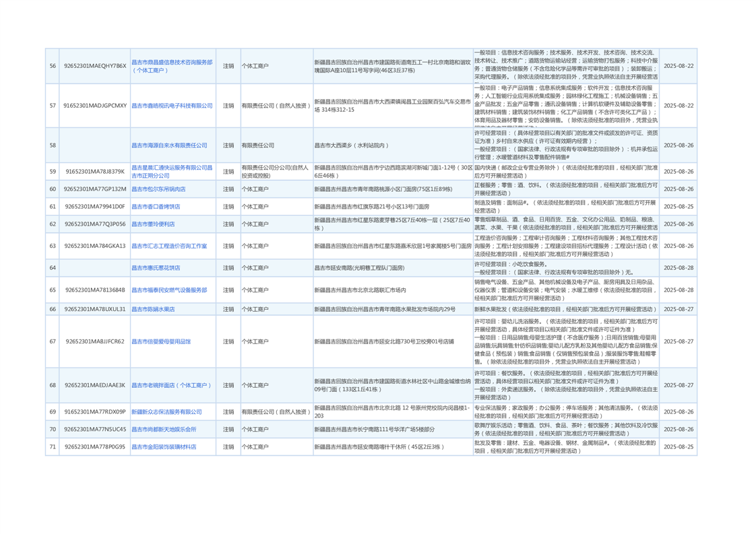Select credit code 92652301MA79941D0F

[x=95, y=206]
